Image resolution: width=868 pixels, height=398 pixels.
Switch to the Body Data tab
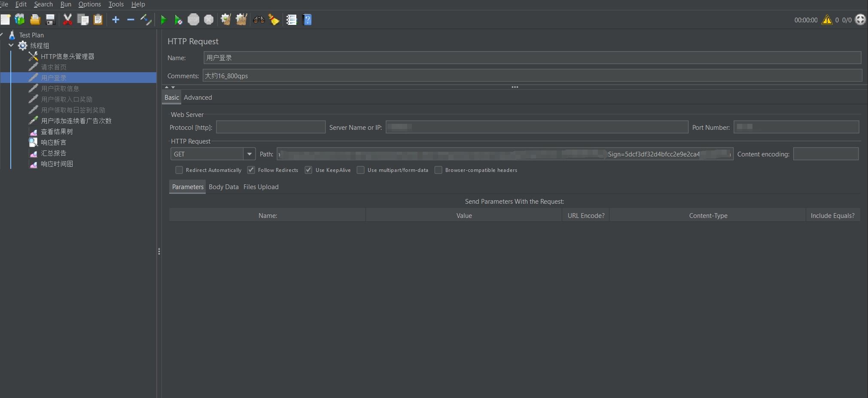pyautogui.click(x=224, y=187)
